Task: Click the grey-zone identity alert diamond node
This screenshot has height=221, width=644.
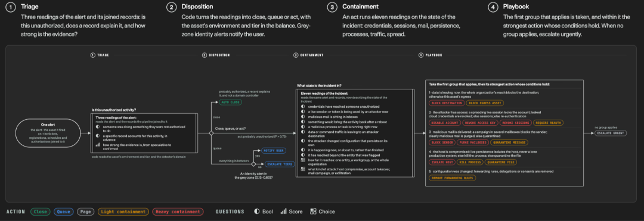Action: 253,164
